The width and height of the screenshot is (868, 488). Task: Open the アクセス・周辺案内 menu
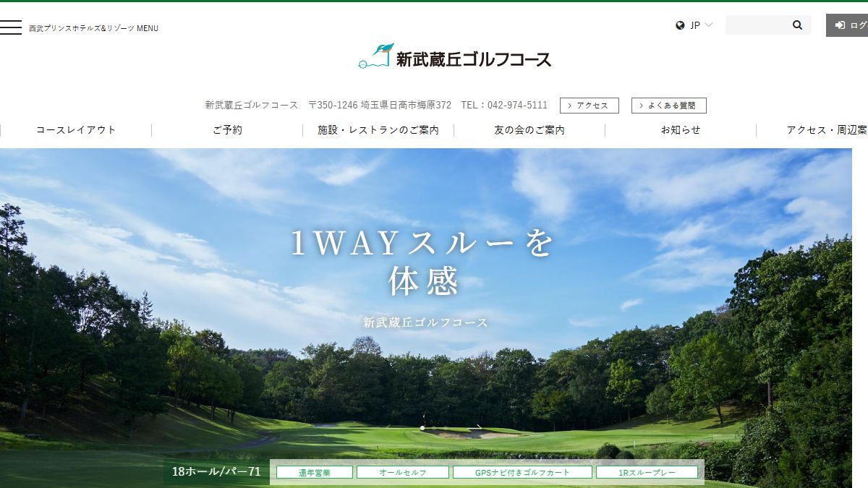click(826, 130)
